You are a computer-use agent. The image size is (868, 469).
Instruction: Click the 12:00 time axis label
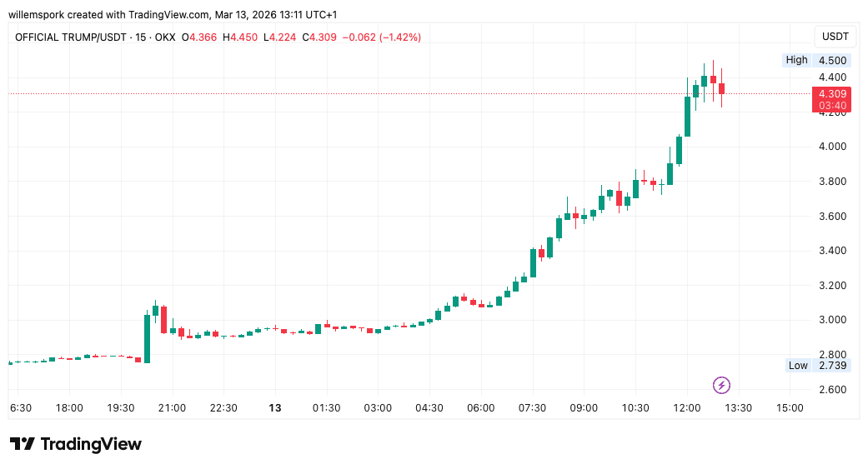(x=687, y=408)
